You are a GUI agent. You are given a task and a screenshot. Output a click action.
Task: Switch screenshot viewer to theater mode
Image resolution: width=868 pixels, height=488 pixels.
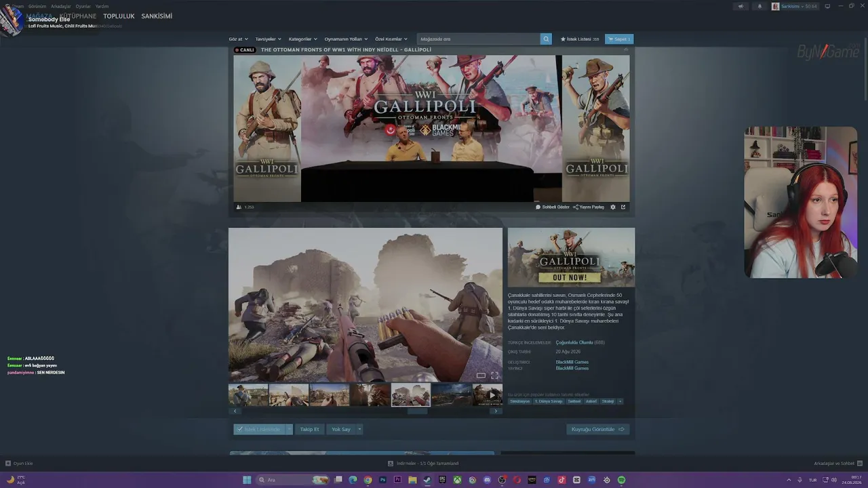pyautogui.click(x=481, y=375)
